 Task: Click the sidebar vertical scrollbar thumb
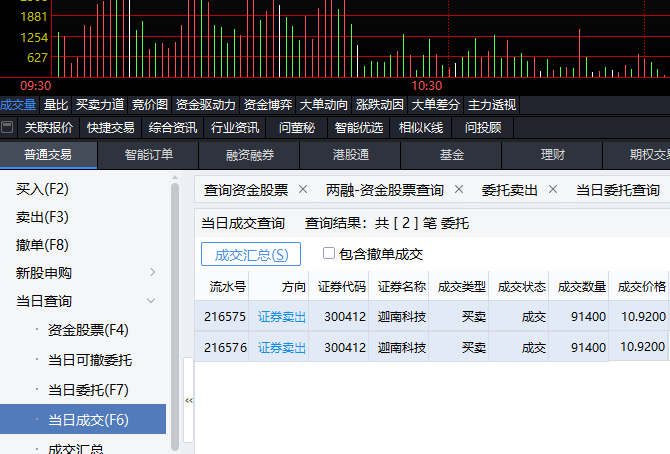175,316
